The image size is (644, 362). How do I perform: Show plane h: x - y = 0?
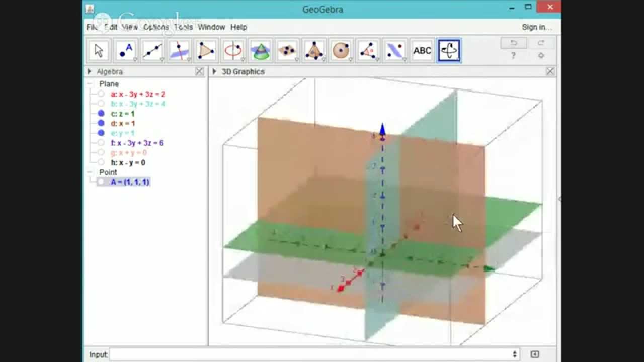coord(101,162)
